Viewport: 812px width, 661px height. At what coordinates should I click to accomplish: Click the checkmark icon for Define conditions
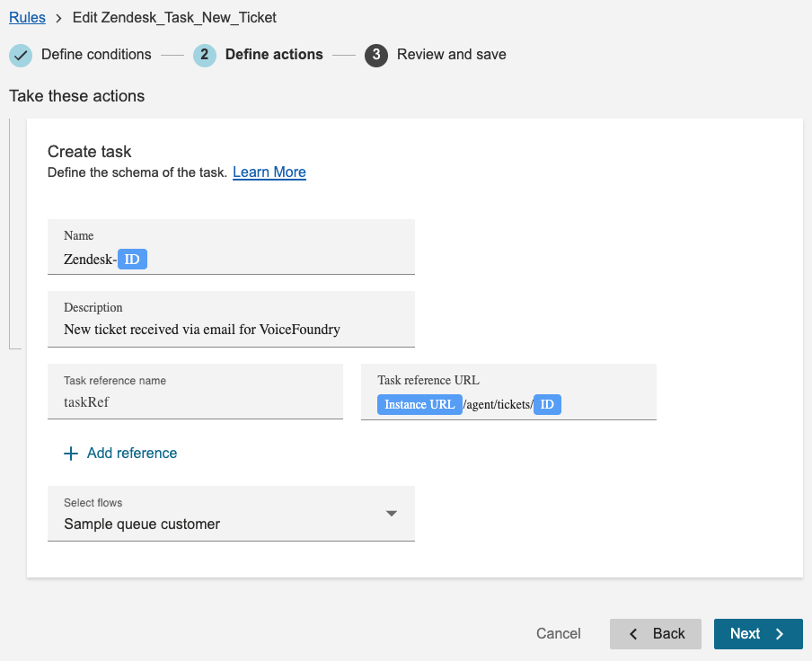coord(21,56)
